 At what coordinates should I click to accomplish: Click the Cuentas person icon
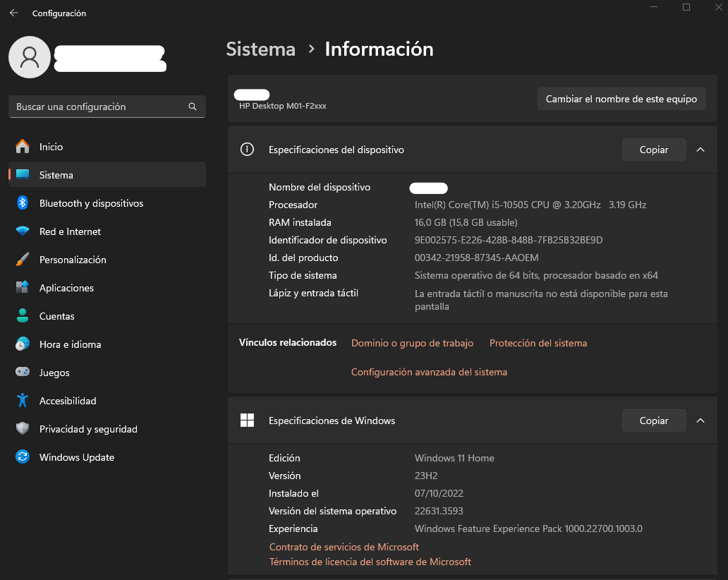tap(23, 316)
